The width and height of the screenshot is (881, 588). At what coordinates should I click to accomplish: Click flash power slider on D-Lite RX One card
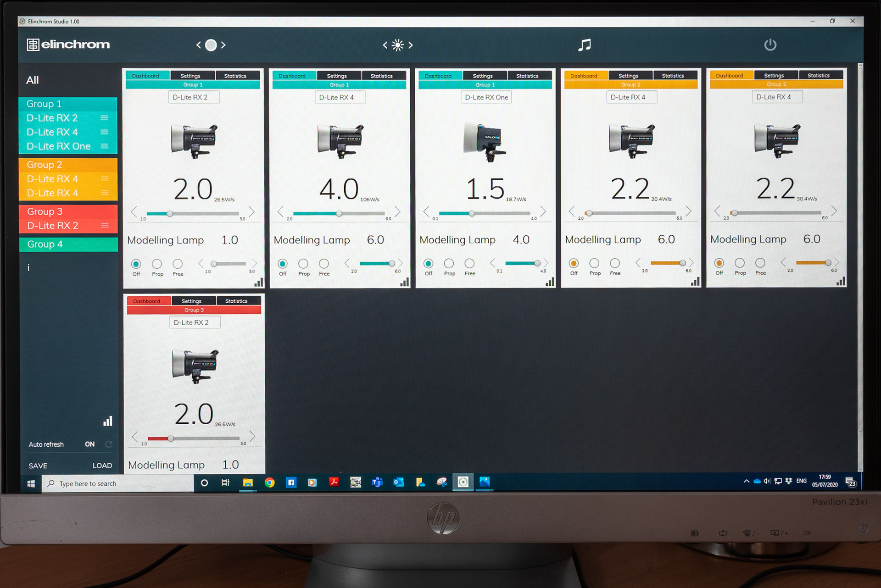tap(485, 213)
